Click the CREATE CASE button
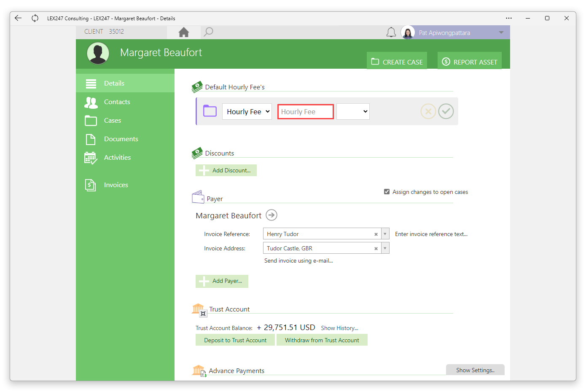 coord(397,61)
